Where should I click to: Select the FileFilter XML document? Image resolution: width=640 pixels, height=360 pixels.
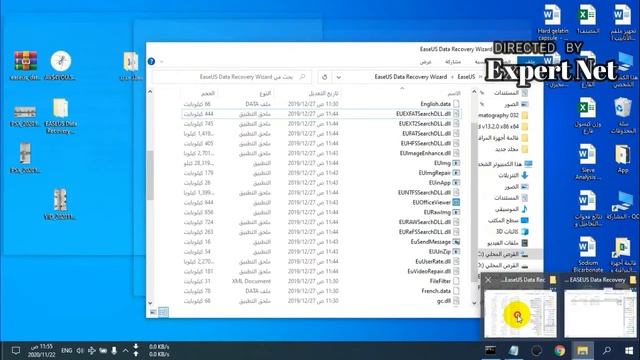tap(440, 281)
